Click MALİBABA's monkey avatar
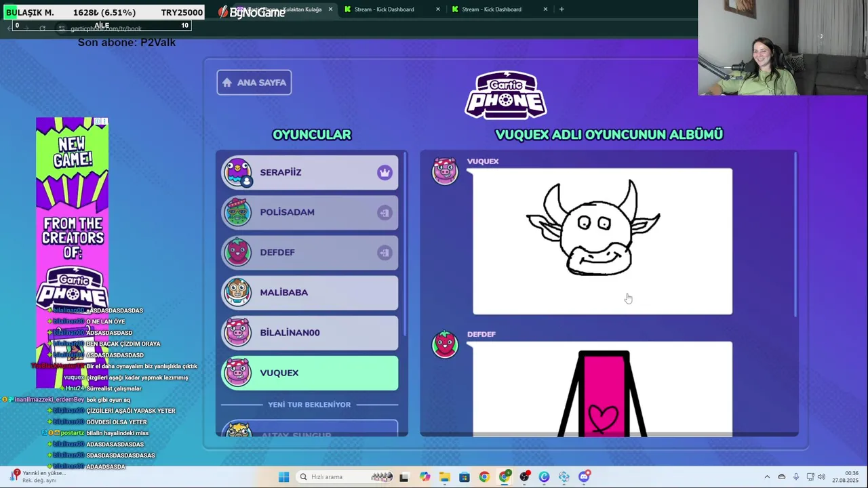Viewport: 868px width, 488px height. point(238,292)
